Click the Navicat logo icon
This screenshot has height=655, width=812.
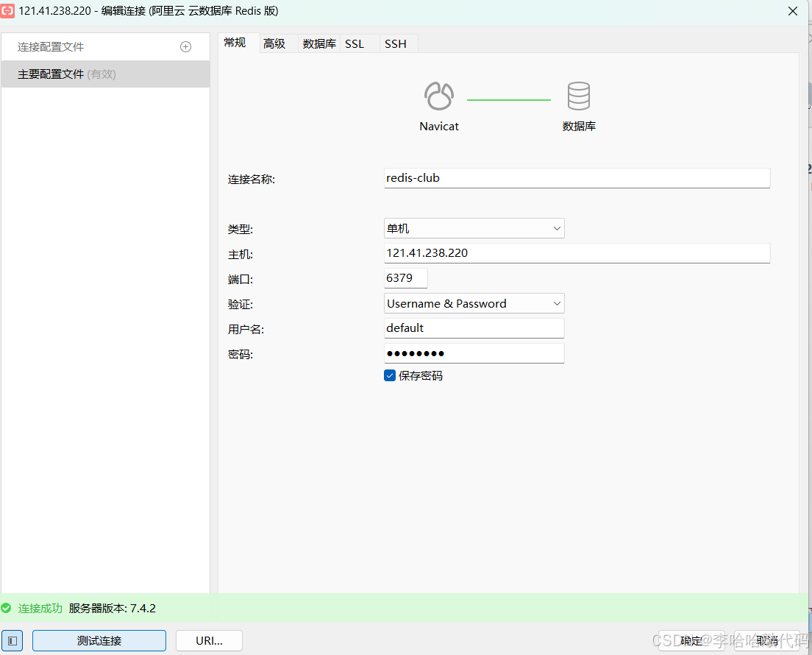(439, 96)
